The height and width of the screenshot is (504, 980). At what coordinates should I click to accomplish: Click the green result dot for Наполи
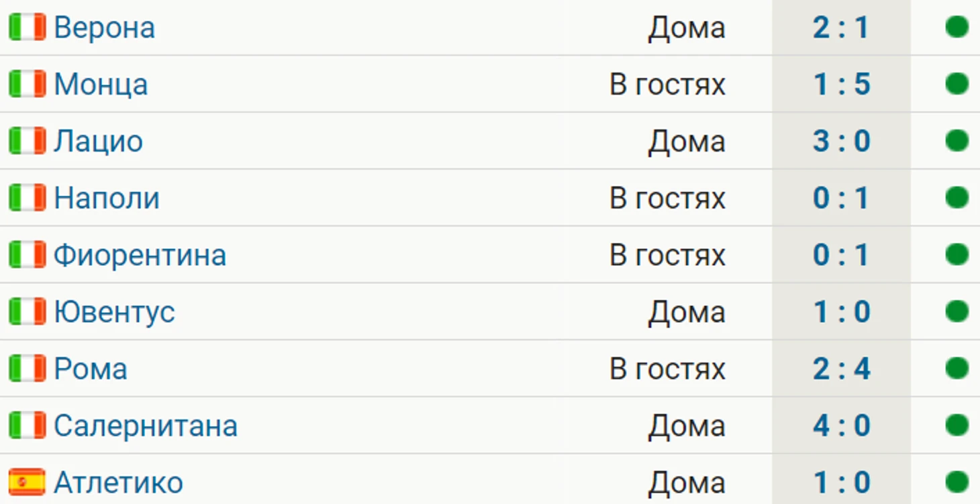point(957,198)
